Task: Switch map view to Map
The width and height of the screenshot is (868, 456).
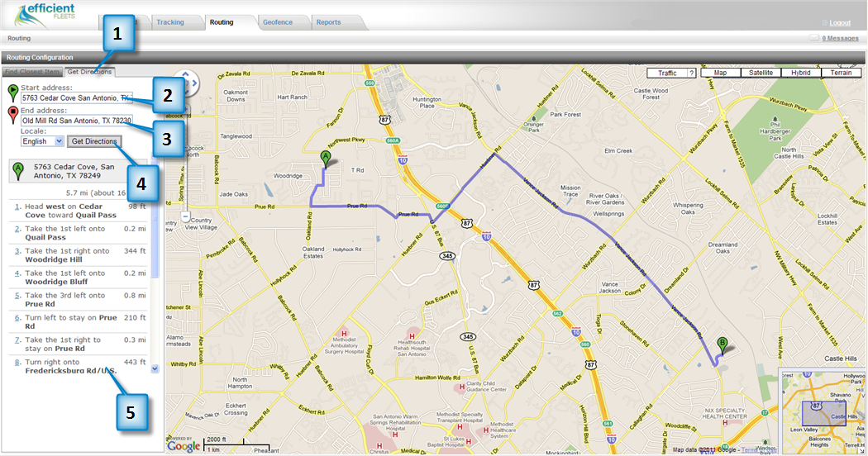Action: [x=720, y=73]
